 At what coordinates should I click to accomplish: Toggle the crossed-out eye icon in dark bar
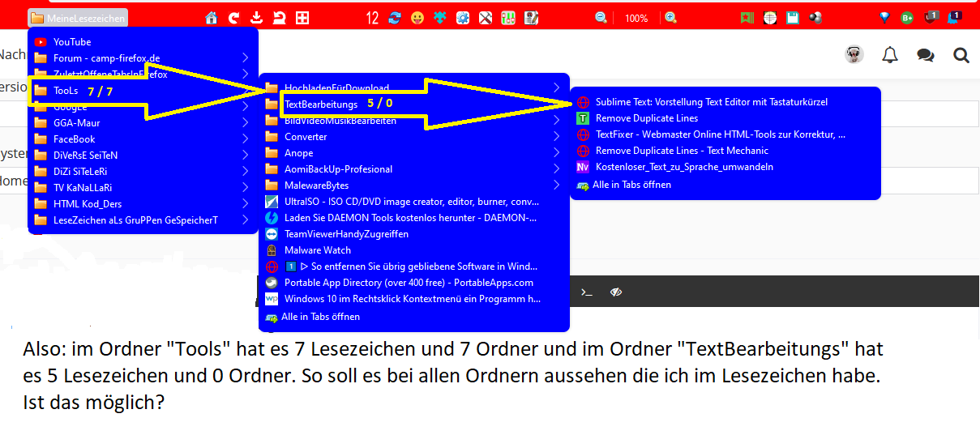pyautogui.click(x=616, y=292)
